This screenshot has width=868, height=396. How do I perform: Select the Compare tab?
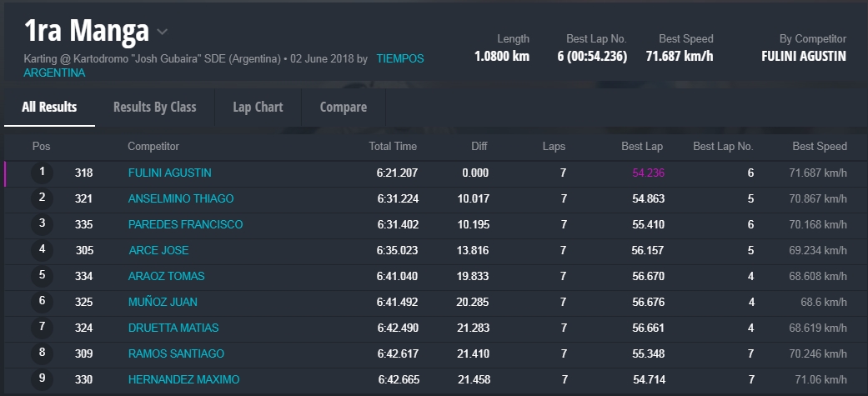(343, 108)
